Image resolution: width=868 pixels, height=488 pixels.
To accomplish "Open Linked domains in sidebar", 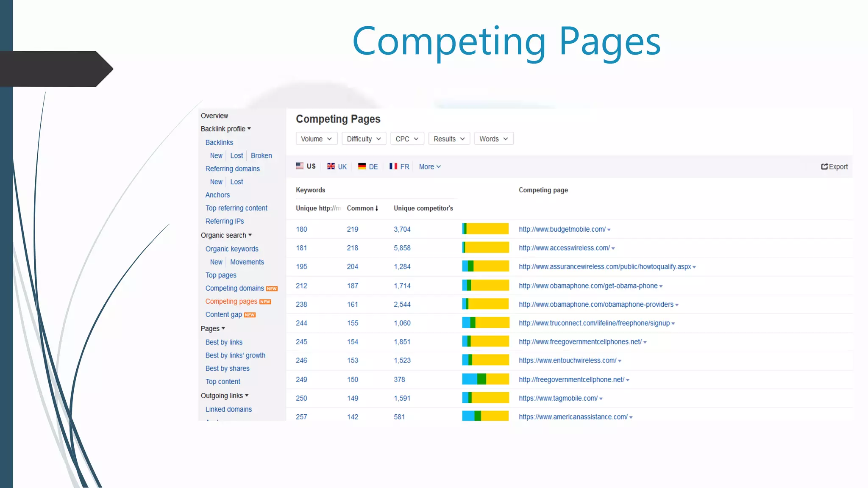I will (228, 409).
